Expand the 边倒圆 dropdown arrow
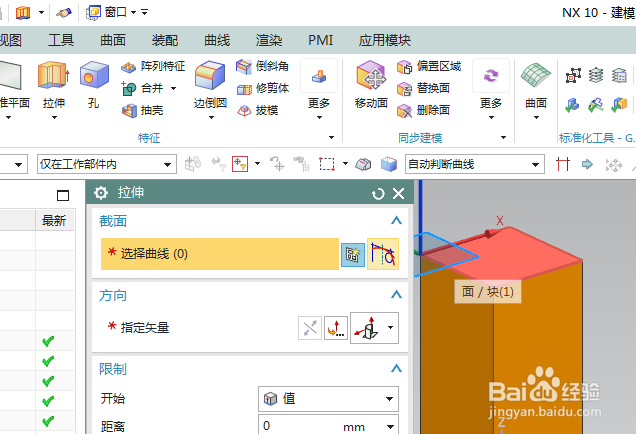Image resolution: width=636 pixels, height=434 pixels. pos(211,118)
